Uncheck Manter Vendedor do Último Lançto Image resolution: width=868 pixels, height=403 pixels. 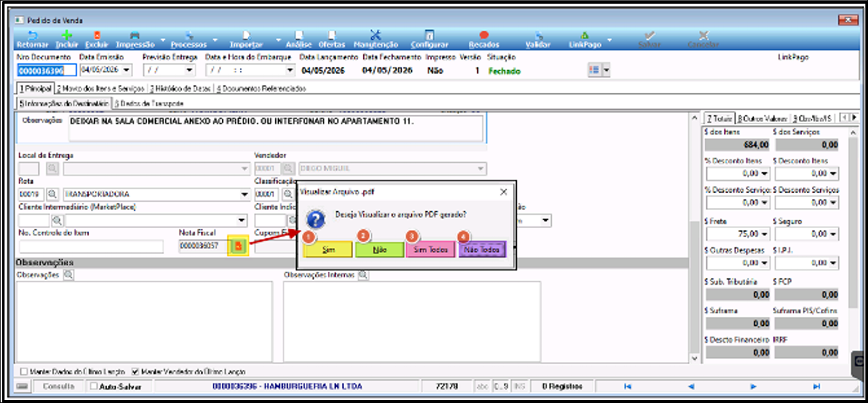click(135, 372)
